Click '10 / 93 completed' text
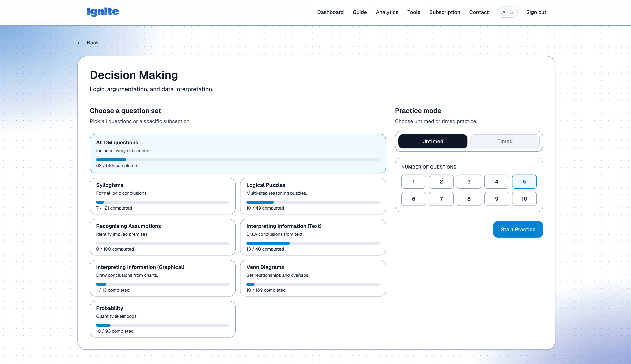This screenshot has width=631, height=364. coord(115,331)
